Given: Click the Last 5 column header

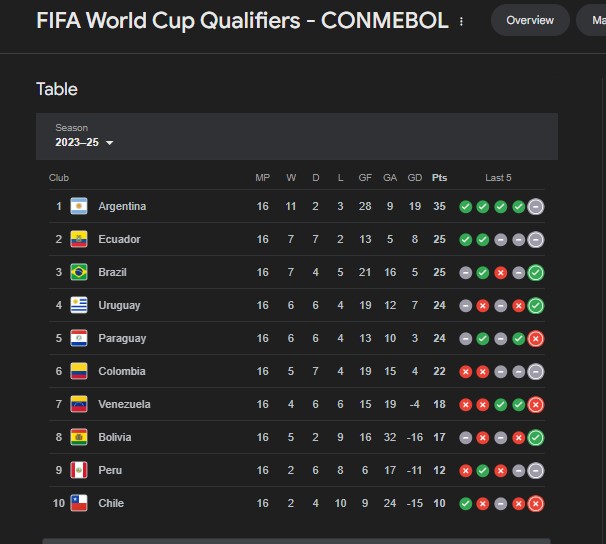Looking at the screenshot, I should coord(498,178).
